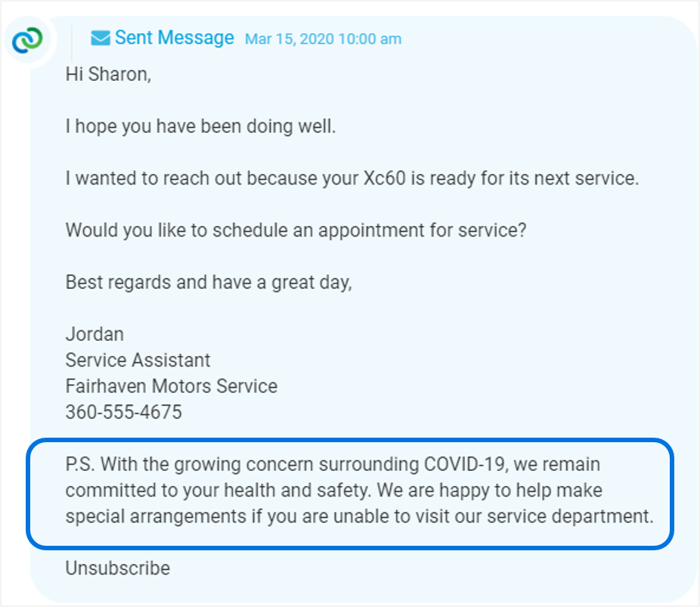Viewport: 700px width, 607px height.
Task: Click the word COVID-19 in the postscript
Action: pos(464,464)
